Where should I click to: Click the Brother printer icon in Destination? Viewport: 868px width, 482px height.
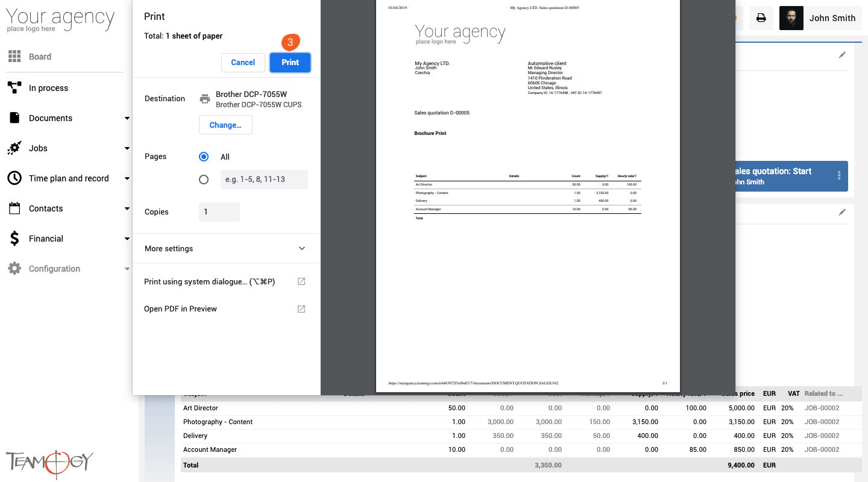205,99
